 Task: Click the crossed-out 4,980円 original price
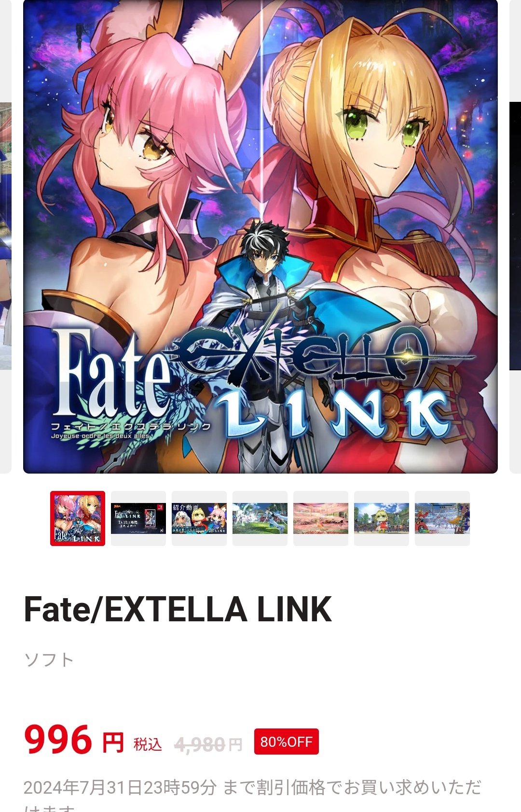click(208, 744)
